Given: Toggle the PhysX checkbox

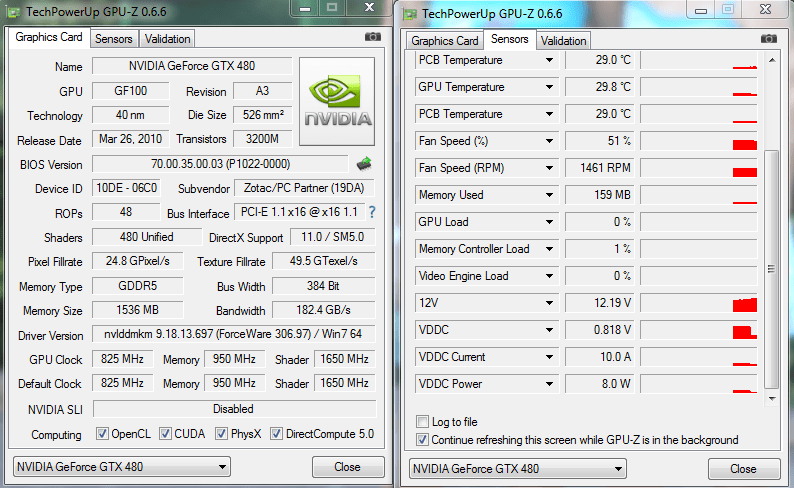Looking at the screenshot, I should click(221, 434).
